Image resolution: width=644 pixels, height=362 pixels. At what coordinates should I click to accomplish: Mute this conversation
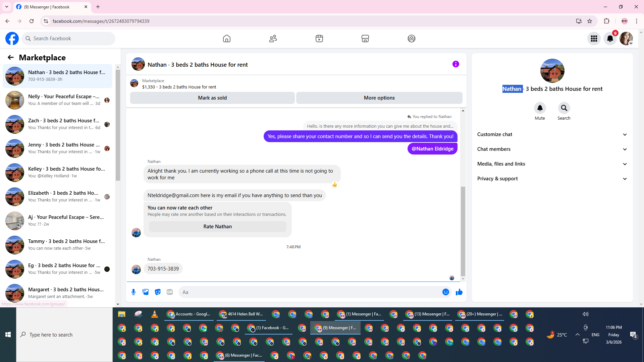click(540, 108)
